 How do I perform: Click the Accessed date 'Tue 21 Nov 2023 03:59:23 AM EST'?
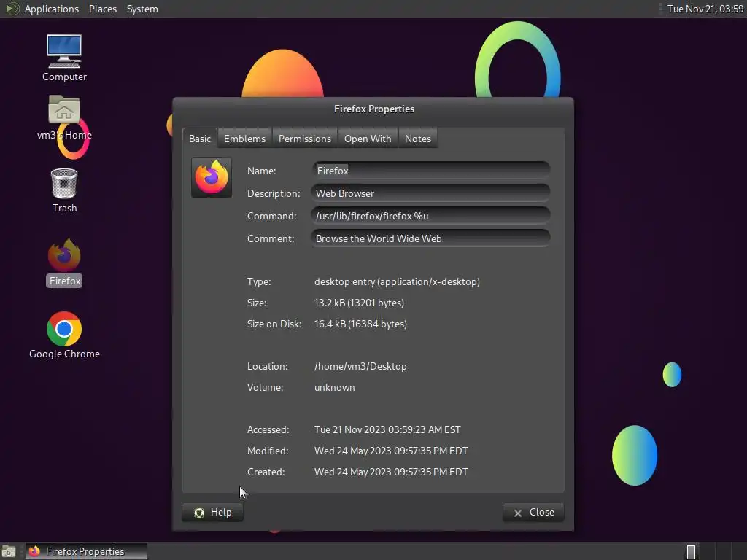tap(387, 429)
